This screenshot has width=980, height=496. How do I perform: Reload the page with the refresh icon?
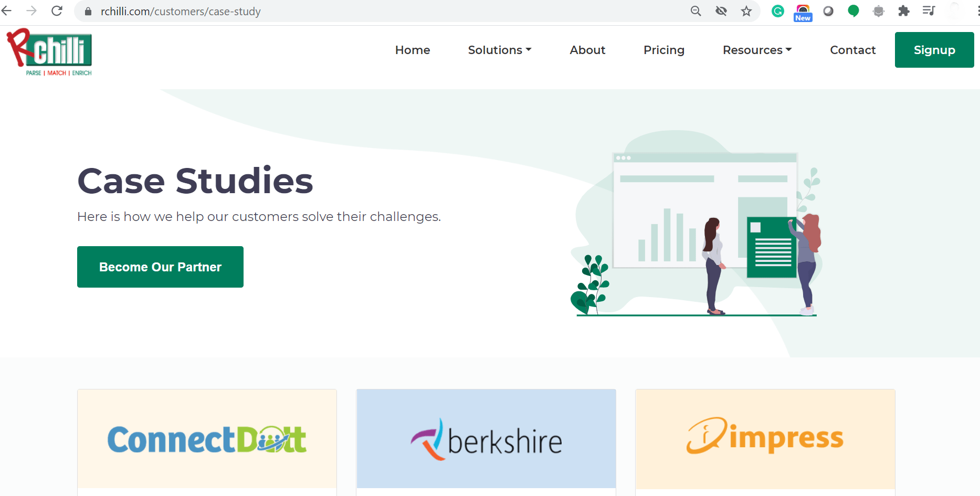(57, 11)
